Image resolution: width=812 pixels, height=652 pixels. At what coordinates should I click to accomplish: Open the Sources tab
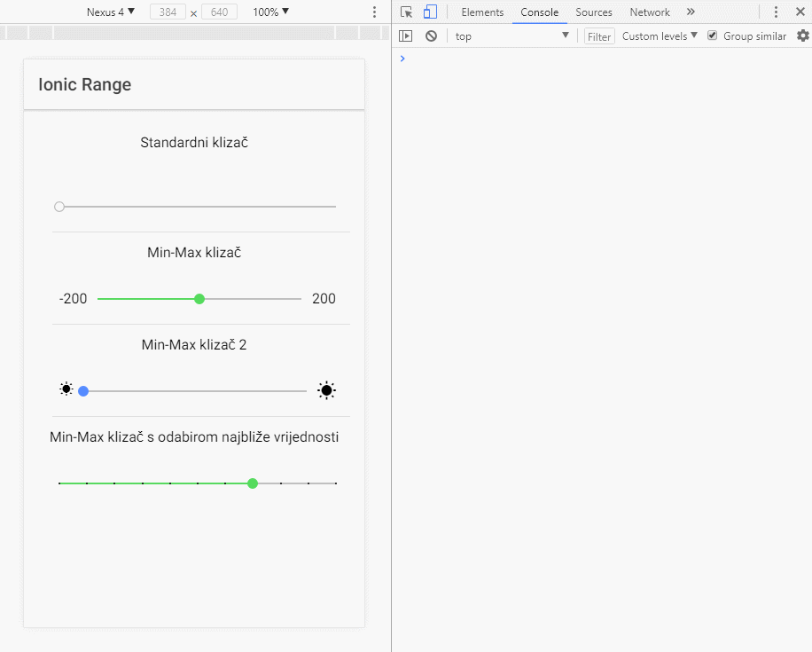(594, 12)
